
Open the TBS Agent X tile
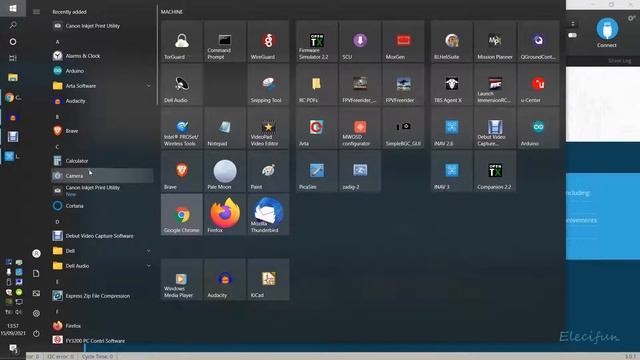(451, 85)
